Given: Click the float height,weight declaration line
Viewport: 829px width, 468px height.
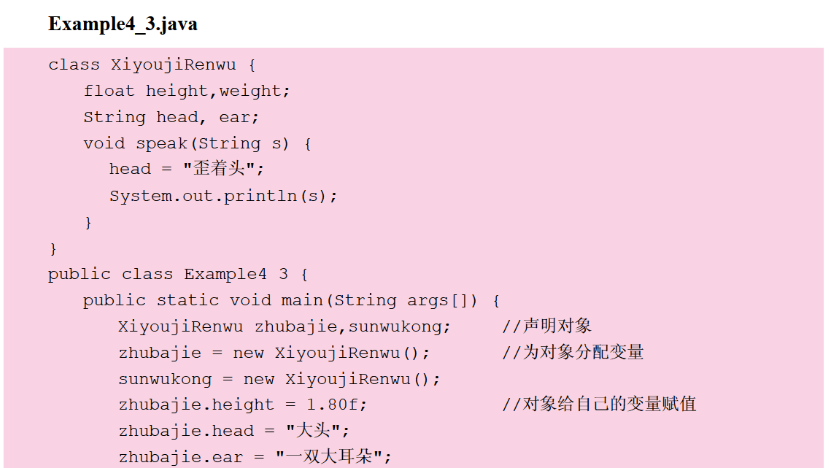Looking at the screenshot, I should pyautogui.click(x=186, y=91).
